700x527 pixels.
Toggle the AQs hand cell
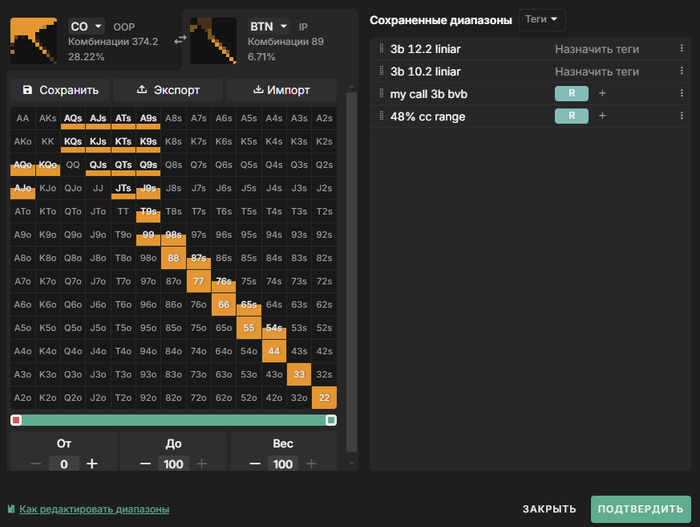(x=73, y=118)
